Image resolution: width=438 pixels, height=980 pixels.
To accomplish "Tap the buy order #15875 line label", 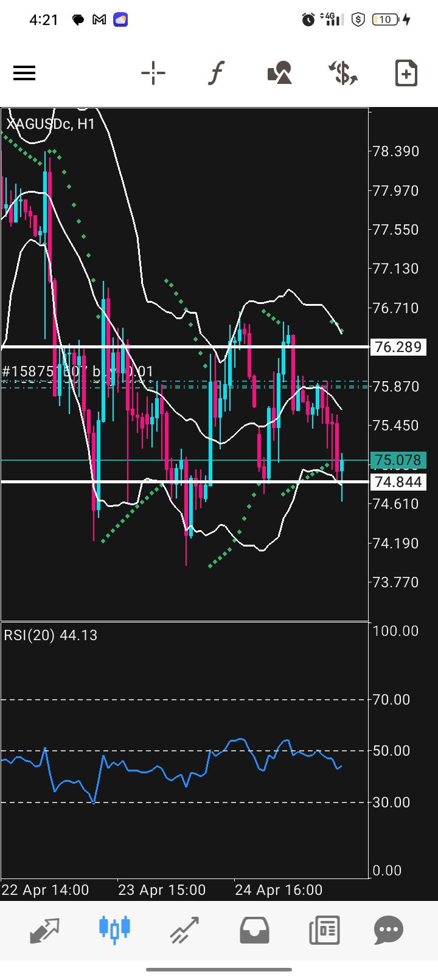I will tap(78, 371).
